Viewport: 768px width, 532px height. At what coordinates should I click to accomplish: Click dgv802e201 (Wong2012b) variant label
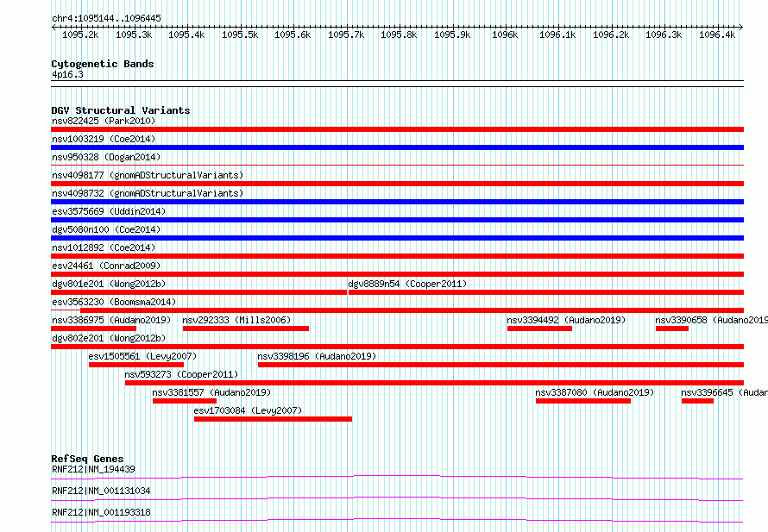click(x=109, y=338)
